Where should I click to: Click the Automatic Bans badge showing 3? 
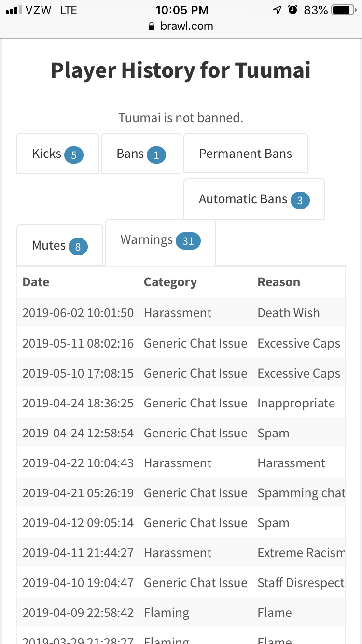click(300, 200)
